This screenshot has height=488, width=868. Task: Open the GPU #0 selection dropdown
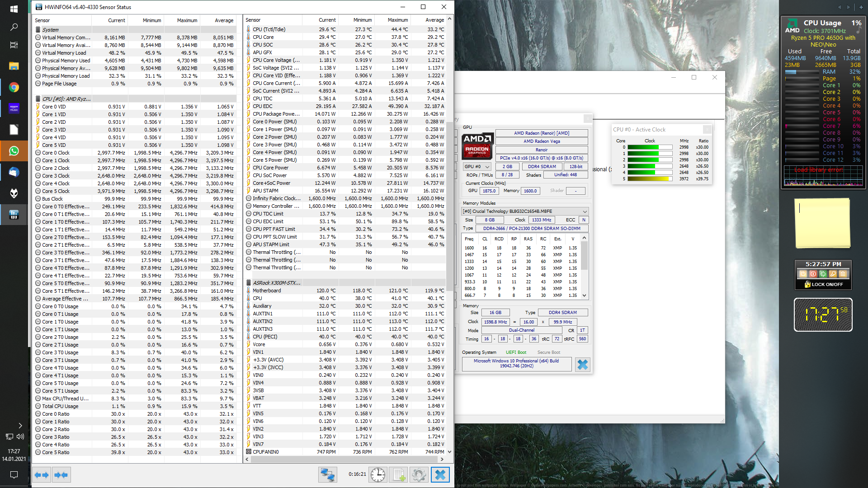[477, 167]
